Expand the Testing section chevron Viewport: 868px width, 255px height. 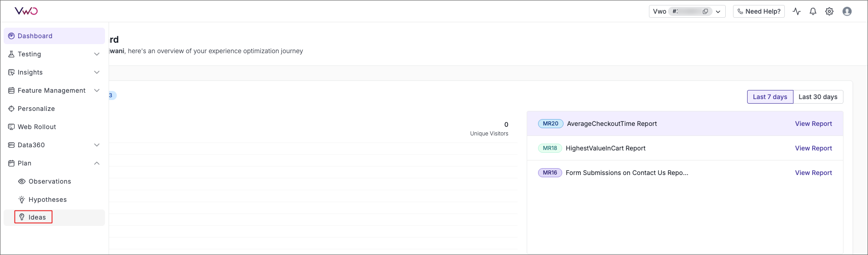(97, 54)
